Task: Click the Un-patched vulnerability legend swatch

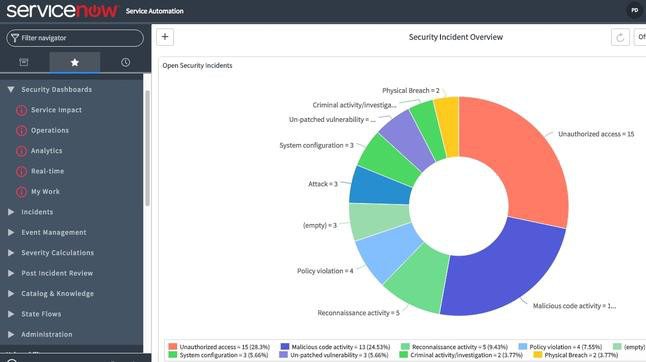Action: [x=283, y=355]
